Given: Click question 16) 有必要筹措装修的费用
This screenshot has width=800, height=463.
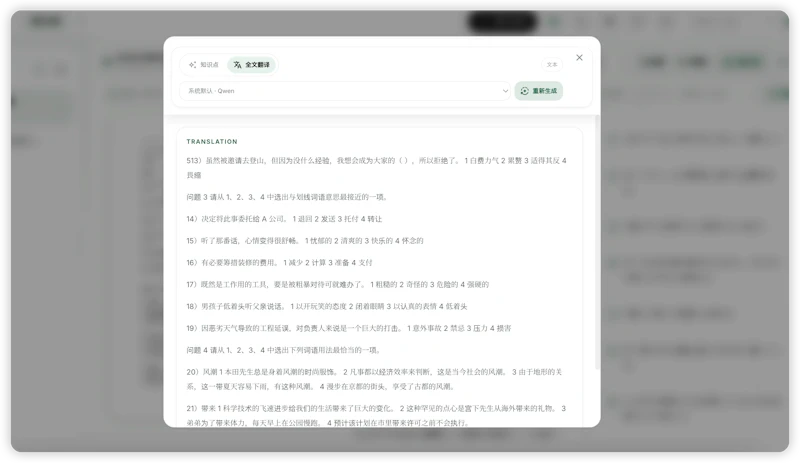Looking at the screenshot, I should [280, 263].
